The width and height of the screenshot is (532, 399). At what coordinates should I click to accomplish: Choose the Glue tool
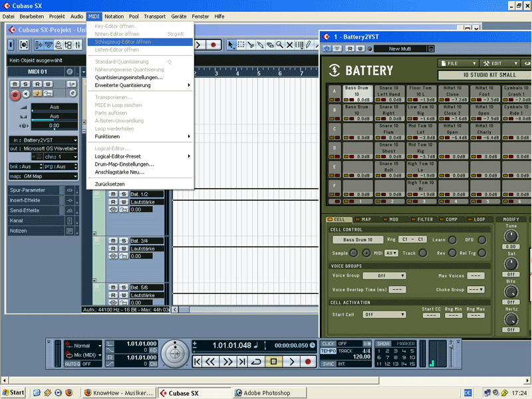click(x=260, y=45)
